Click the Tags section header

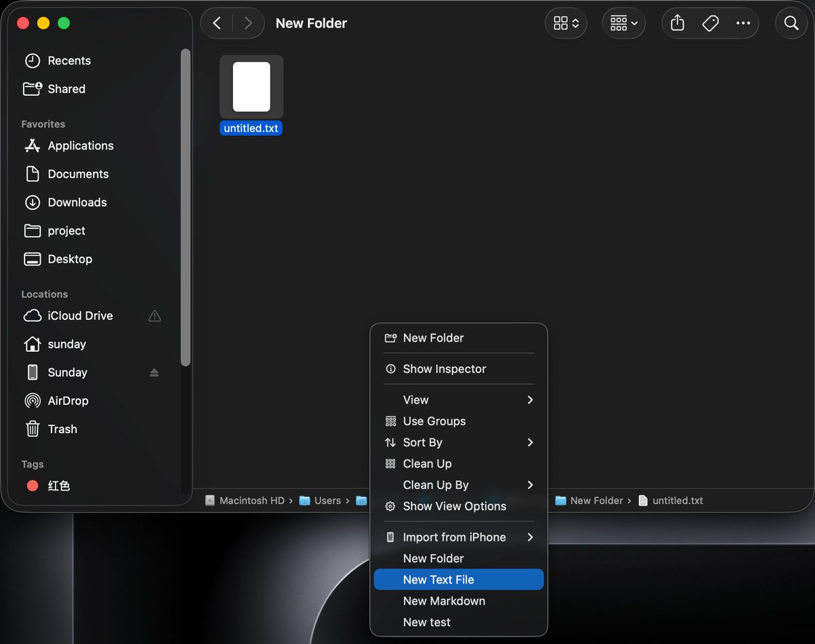coord(33,465)
